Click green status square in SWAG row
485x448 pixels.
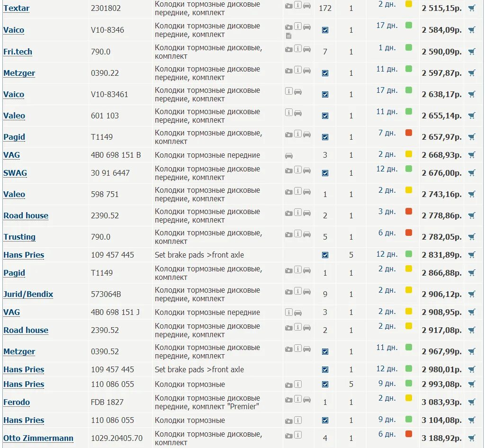click(409, 169)
